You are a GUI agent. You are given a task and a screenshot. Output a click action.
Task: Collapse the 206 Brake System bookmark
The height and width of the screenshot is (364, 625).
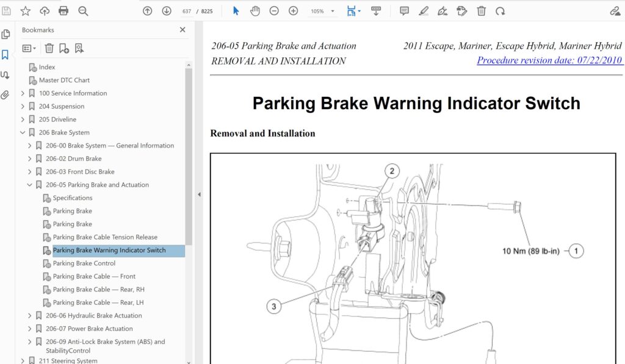tap(23, 132)
